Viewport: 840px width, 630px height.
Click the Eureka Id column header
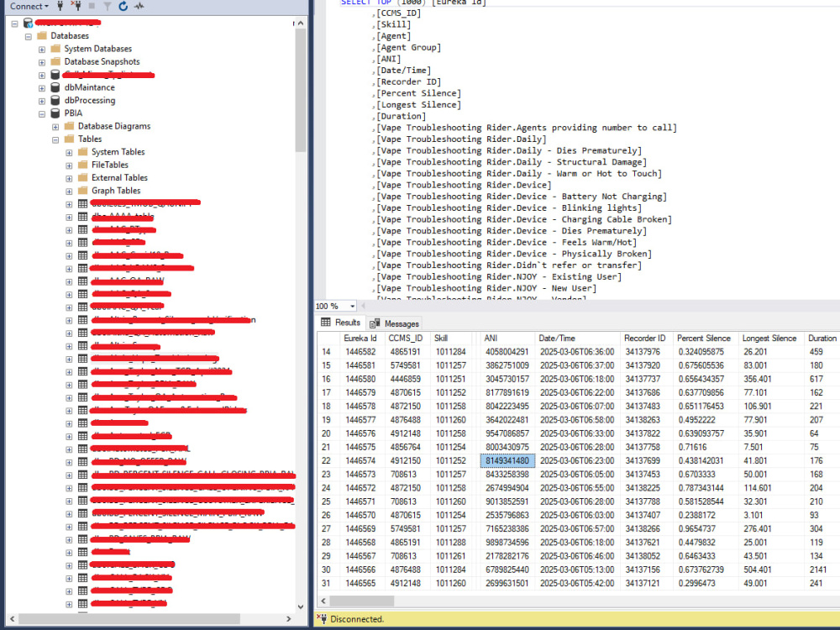click(x=360, y=338)
